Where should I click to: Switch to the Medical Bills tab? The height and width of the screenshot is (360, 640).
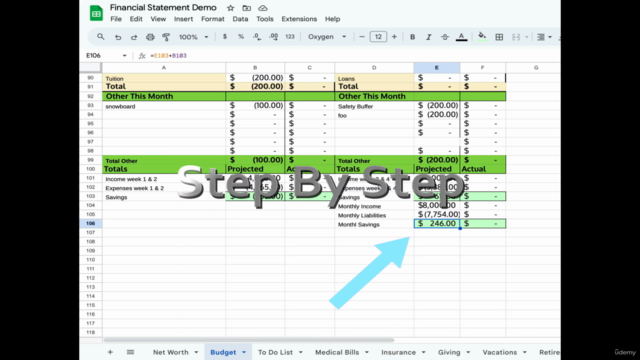337,352
